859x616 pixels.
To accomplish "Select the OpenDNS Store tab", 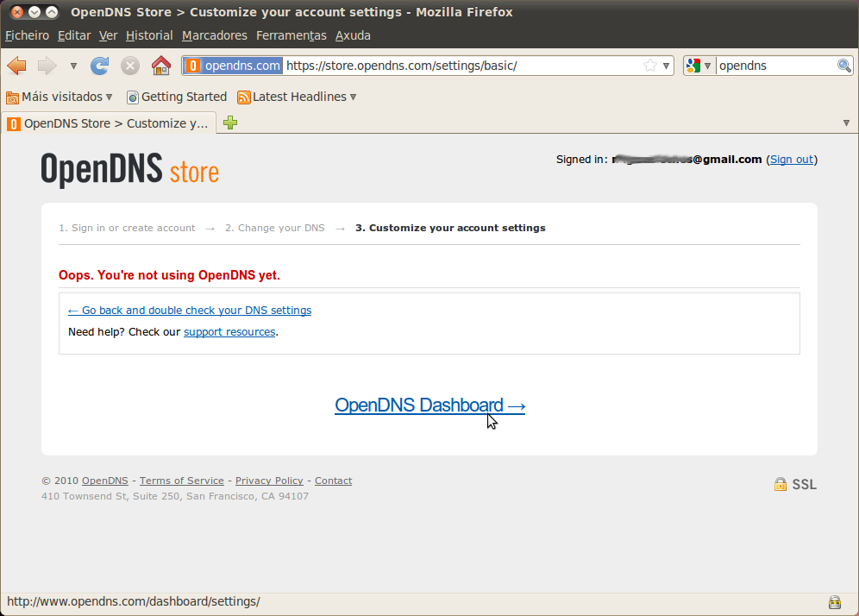I will click(109, 123).
